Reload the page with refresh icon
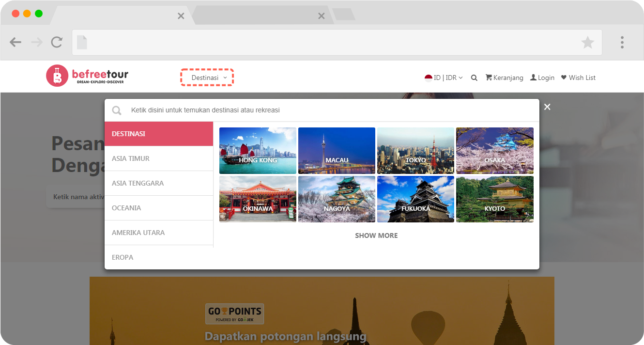644x345 pixels. (57, 42)
